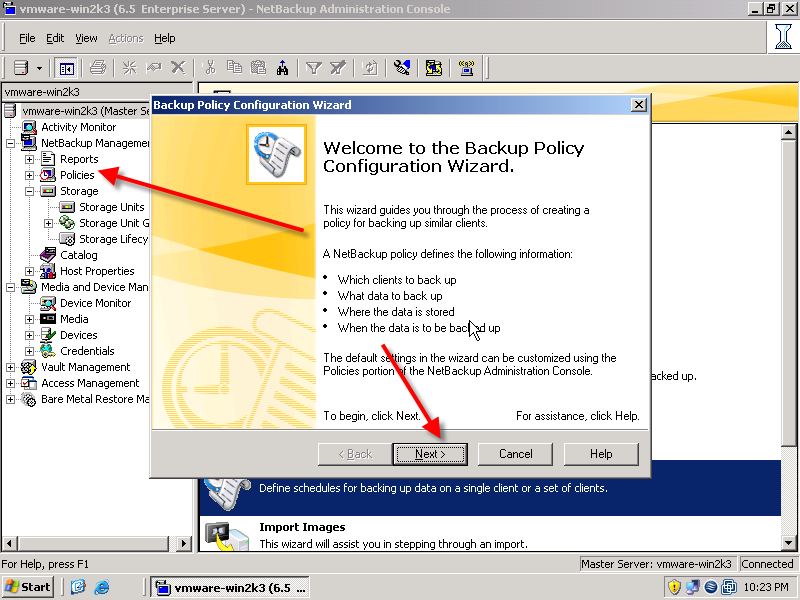Click vmware-win2k3 taskbar button

232,588
